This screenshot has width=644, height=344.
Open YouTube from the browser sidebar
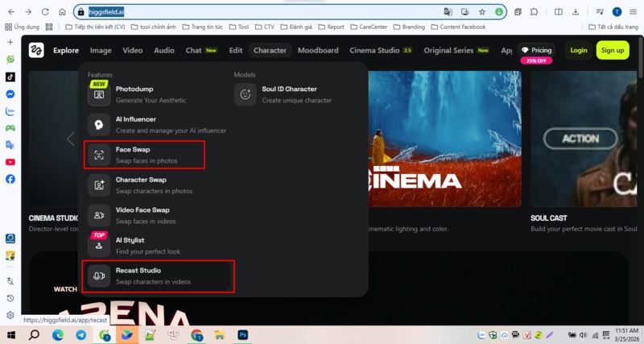(10, 162)
